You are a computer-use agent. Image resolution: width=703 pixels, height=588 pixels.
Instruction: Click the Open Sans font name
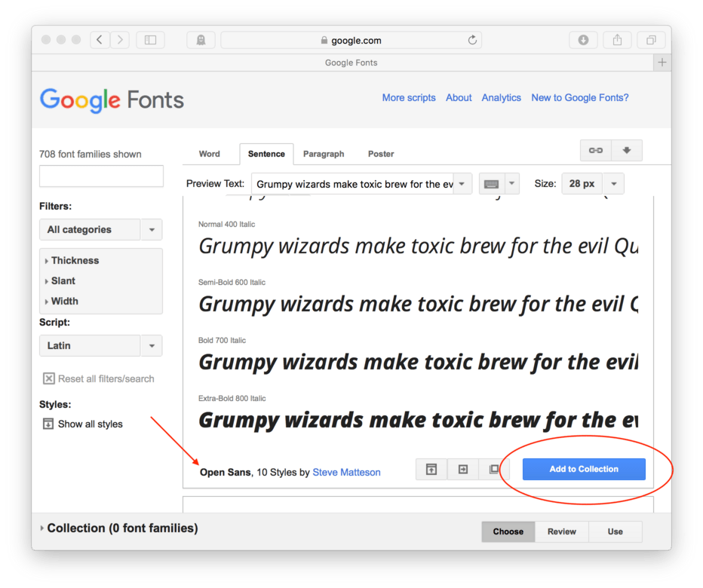tap(226, 473)
